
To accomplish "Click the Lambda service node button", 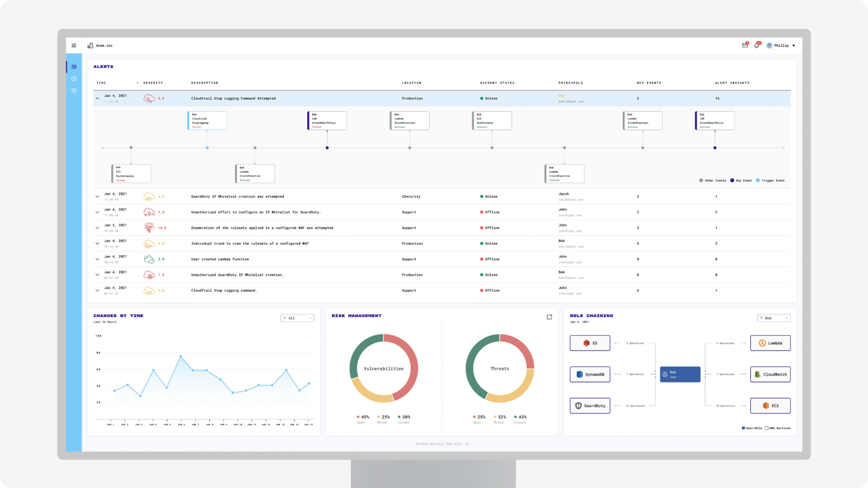I will (770, 343).
